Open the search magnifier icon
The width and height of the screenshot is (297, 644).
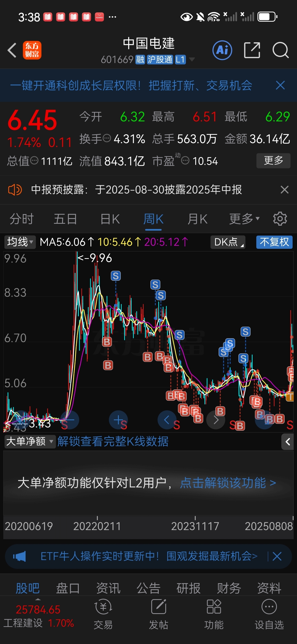coord(280,50)
